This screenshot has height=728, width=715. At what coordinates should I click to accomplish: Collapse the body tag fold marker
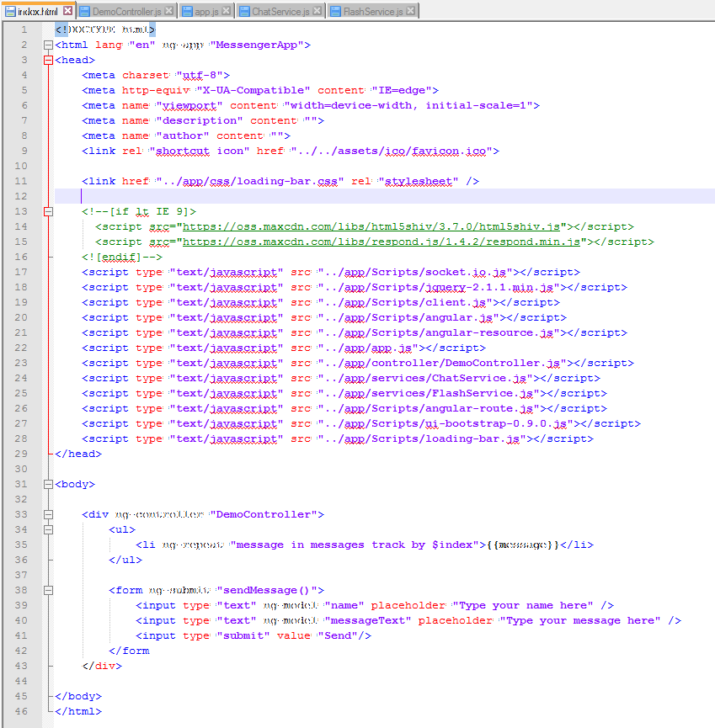(48, 484)
